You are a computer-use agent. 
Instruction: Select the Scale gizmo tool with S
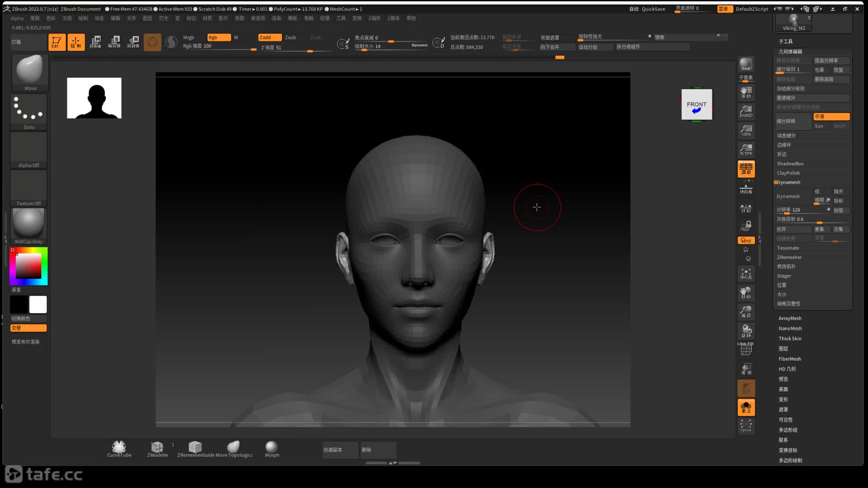point(114,42)
